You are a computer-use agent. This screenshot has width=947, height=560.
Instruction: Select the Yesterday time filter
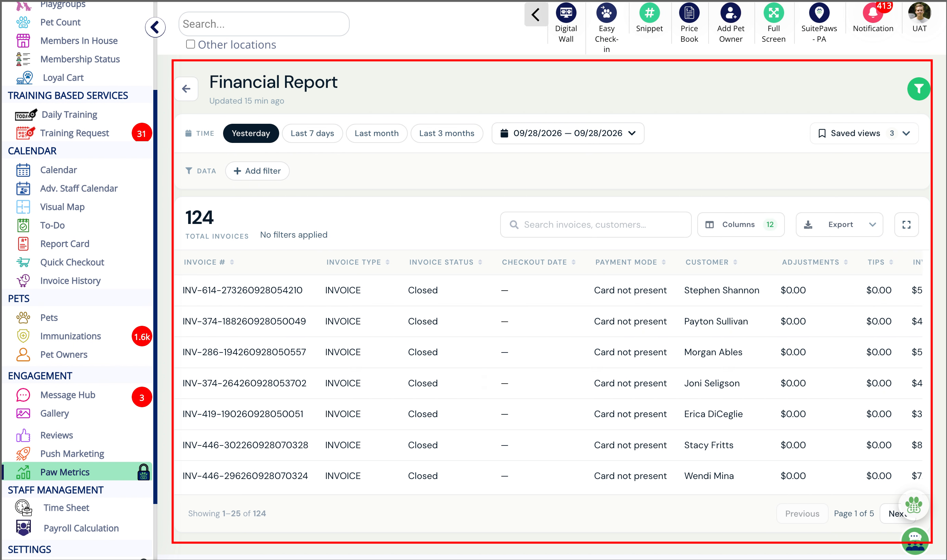[251, 133]
